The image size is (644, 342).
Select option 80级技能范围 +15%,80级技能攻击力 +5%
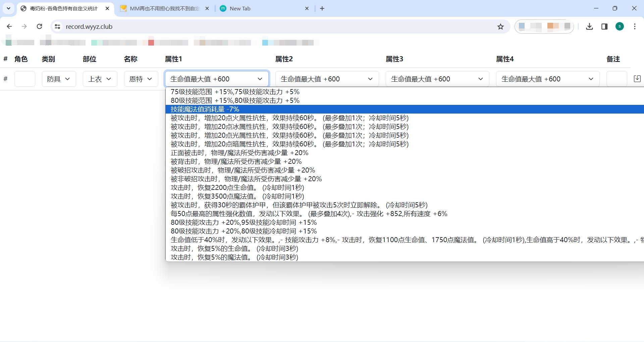click(405, 100)
